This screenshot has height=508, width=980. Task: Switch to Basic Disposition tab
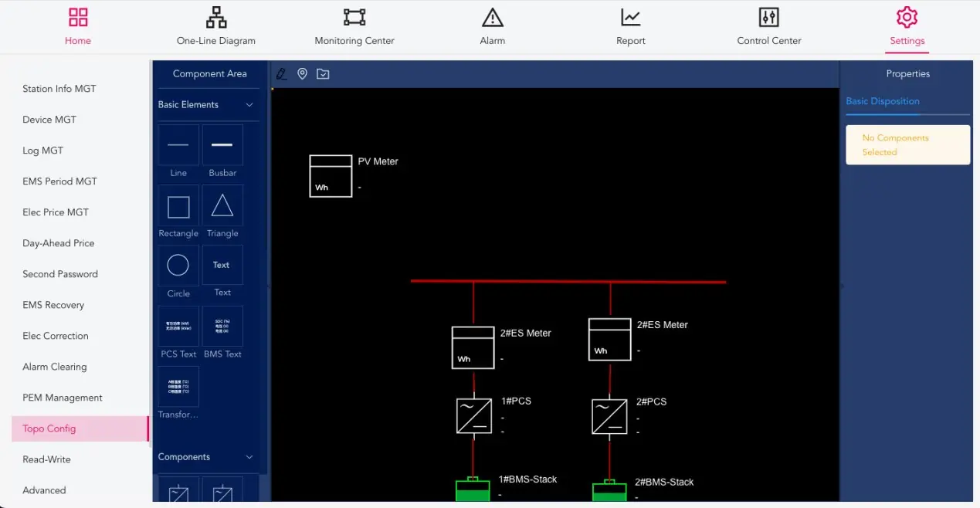tap(883, 101)
